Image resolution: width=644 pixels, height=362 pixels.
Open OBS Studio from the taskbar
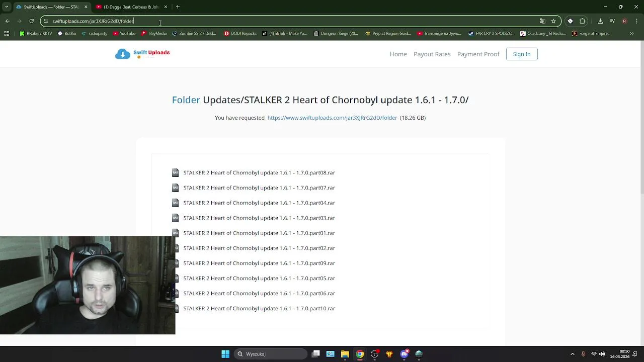pos(375,354)
